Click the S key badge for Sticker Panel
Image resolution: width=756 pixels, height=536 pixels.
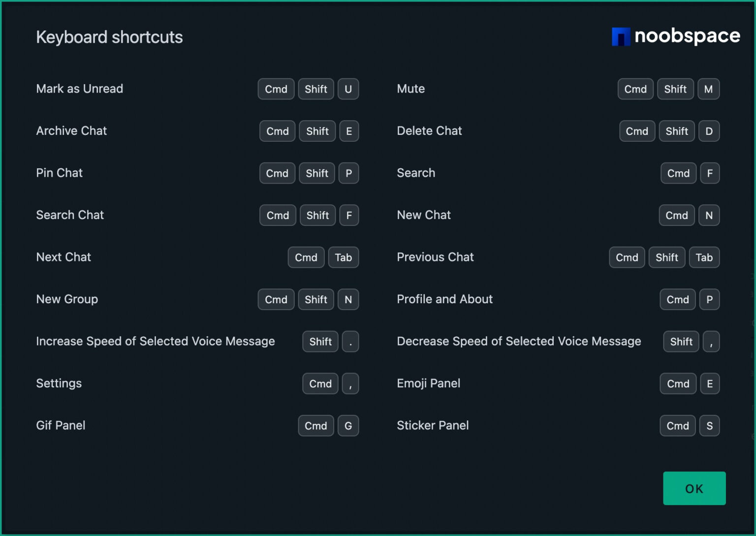click(x=709, y=426)
